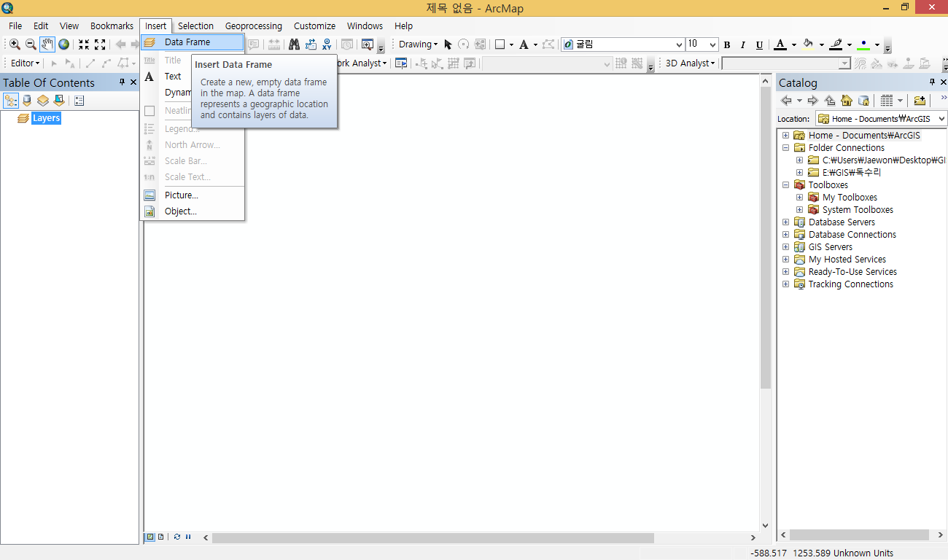The height and width of the screenshot is (560, 948).
Task: Toggle Underline text formatting
Action: pos(759,44)
